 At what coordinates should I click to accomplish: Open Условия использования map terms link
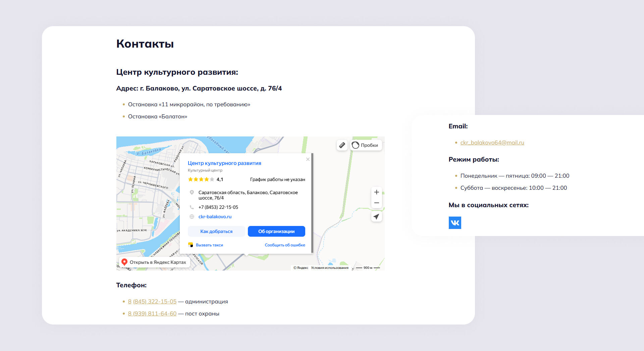[329, 268]
